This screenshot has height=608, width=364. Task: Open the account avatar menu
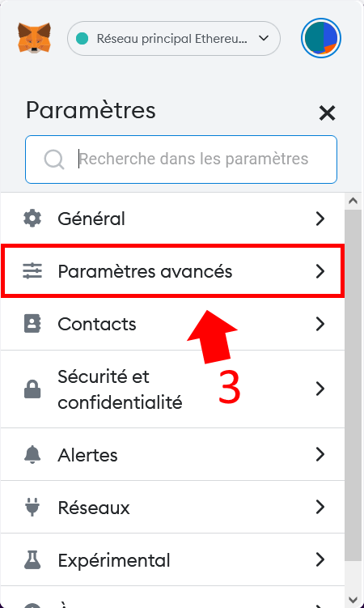click(320, 38)
